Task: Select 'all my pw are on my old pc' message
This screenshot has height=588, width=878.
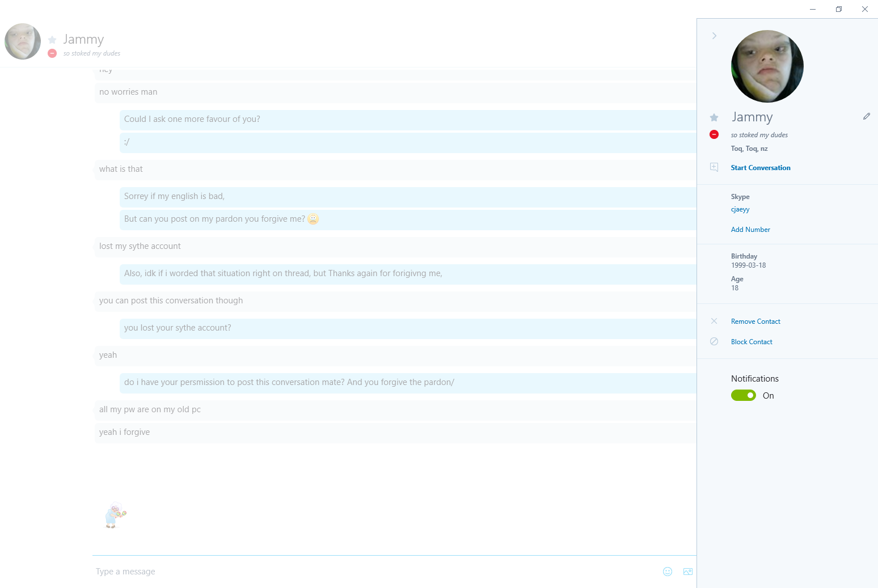Action: (395, 409)
